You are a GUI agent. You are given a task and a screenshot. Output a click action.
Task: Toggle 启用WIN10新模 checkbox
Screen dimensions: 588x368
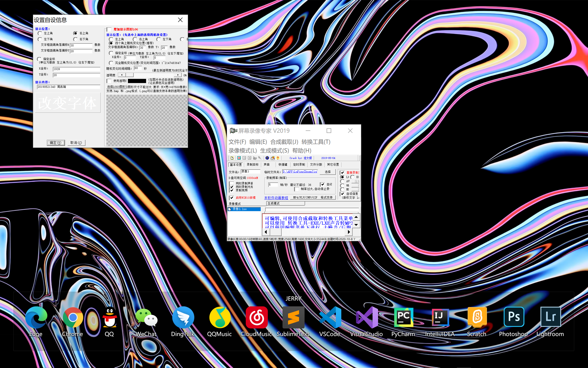click(232, 198)
